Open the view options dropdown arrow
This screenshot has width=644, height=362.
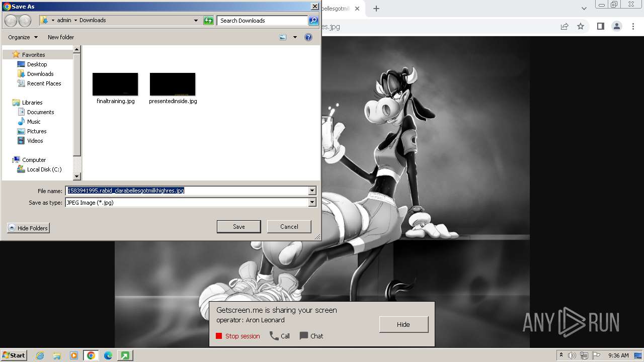tap(295, 37)
